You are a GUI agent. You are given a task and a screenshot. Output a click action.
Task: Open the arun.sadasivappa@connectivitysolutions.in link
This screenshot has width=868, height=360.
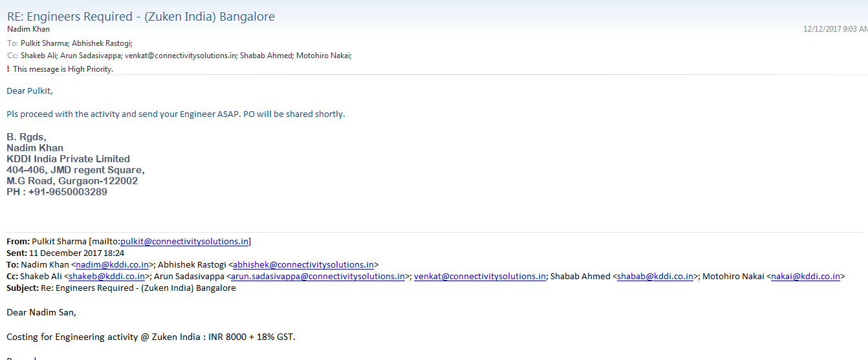pos(318,277)
